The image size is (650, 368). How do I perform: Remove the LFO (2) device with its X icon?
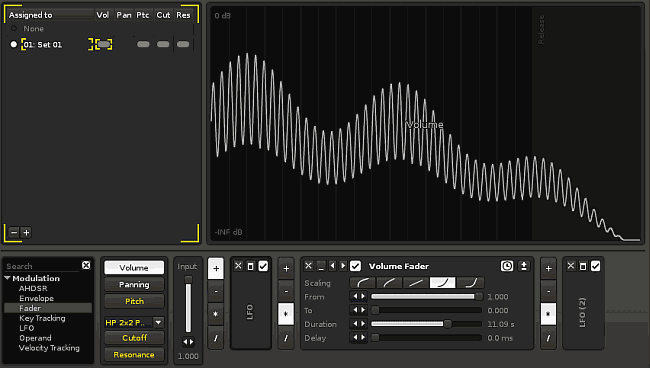coord(571,266)
